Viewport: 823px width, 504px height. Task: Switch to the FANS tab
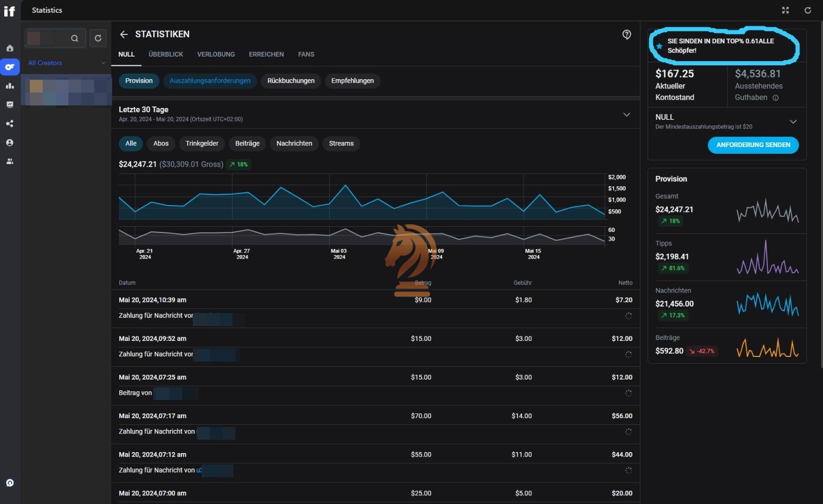click(x=306, y=54)
